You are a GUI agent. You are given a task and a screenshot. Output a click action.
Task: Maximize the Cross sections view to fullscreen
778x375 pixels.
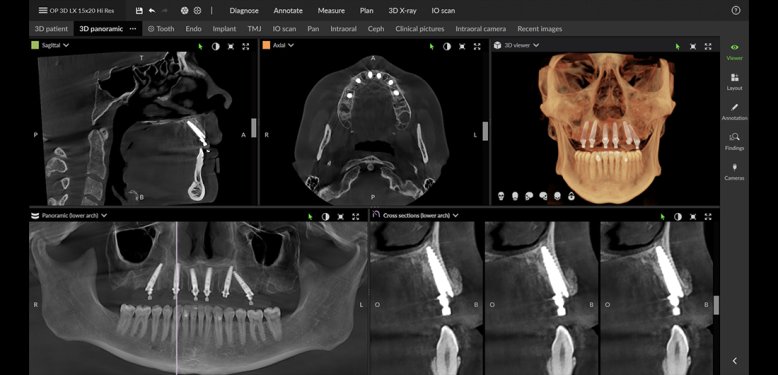click(708, 217)
